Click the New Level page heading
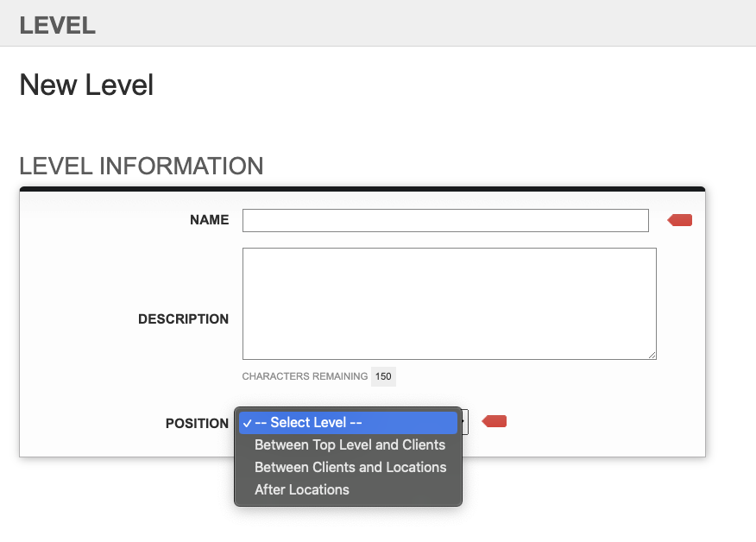Image resolution: width=756 pixels, height=542 pixels. point(86,85)
